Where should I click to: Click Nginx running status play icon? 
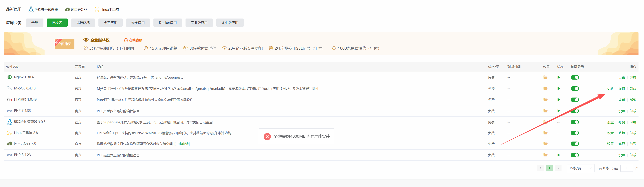[559, 77]
